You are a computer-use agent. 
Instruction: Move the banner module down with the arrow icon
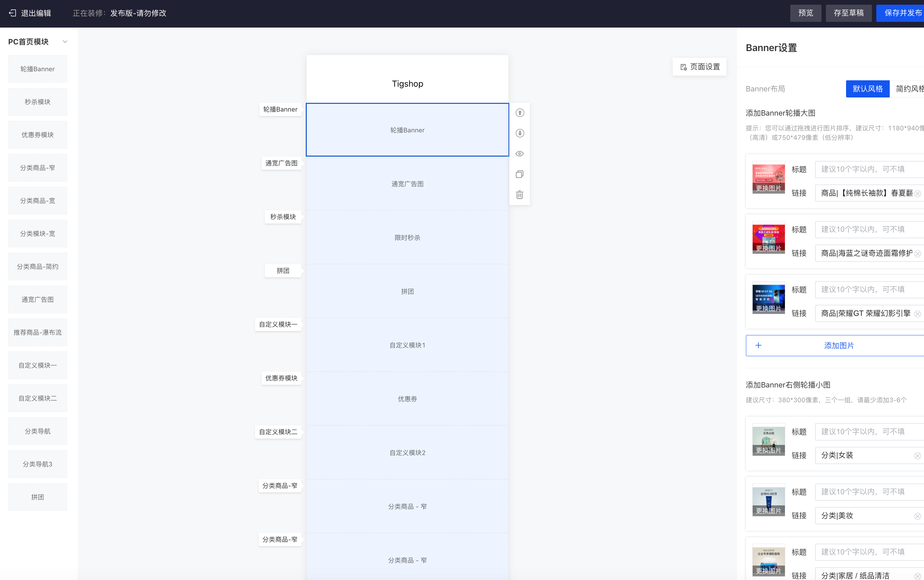tap(519, 133)
